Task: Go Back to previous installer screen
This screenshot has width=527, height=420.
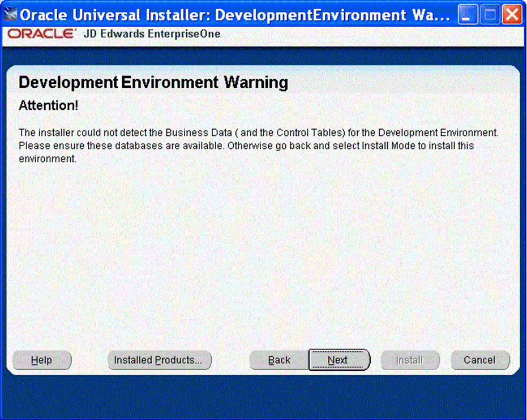Action: (279, 360)
